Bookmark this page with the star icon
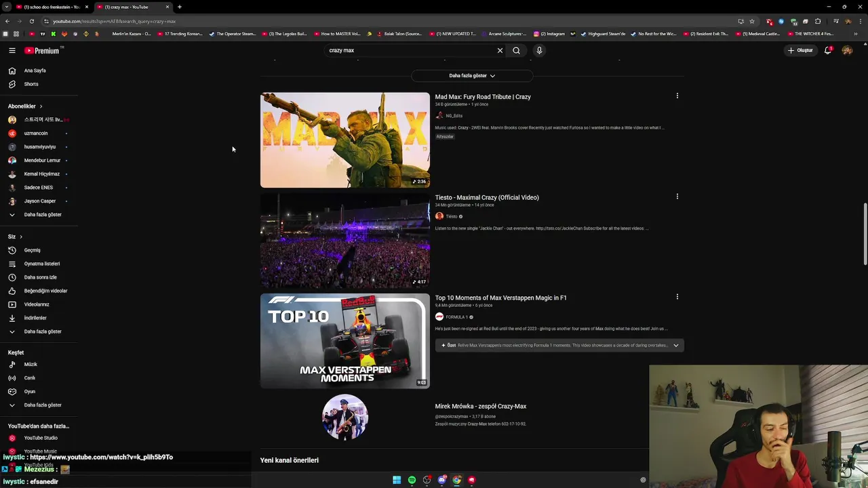 pos(752,21)
